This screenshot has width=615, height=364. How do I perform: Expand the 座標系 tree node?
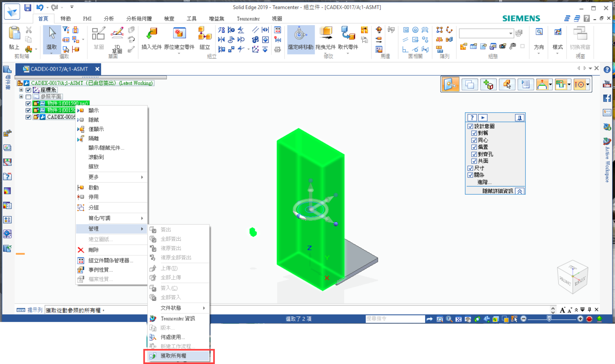pyautogui.click(x=21, y=90)
